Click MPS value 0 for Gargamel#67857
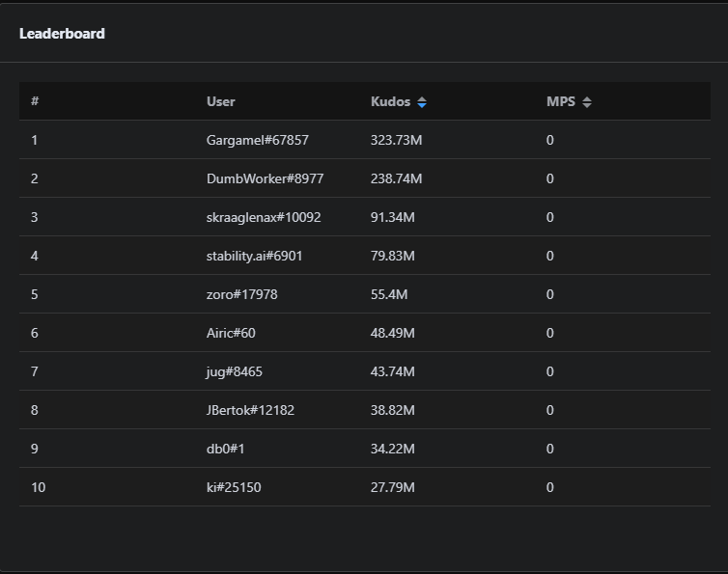This screenshot has width=728, height=574. (549, 140)
